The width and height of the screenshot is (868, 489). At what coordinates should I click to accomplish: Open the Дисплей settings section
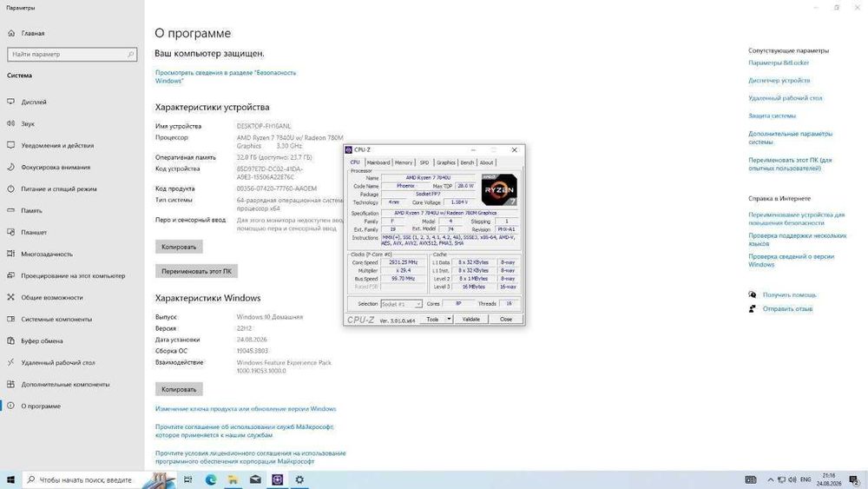click(27, 102)
